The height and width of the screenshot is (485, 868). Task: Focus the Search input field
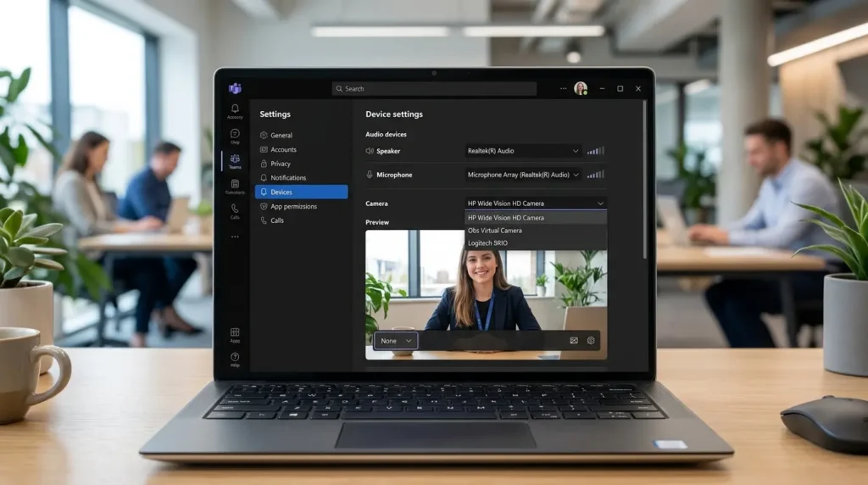click(434, 88)
